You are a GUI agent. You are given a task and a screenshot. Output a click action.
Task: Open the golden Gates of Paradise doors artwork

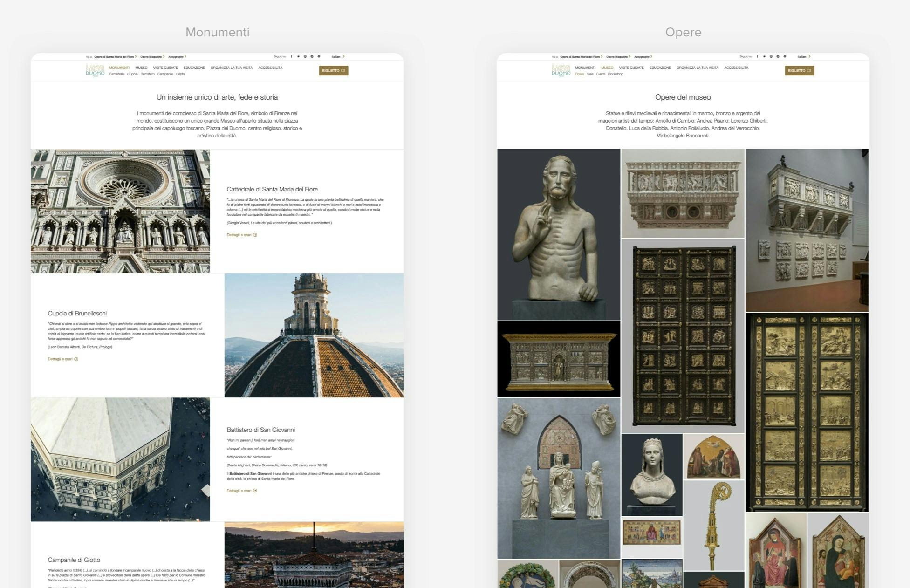(x=807, y=412)
